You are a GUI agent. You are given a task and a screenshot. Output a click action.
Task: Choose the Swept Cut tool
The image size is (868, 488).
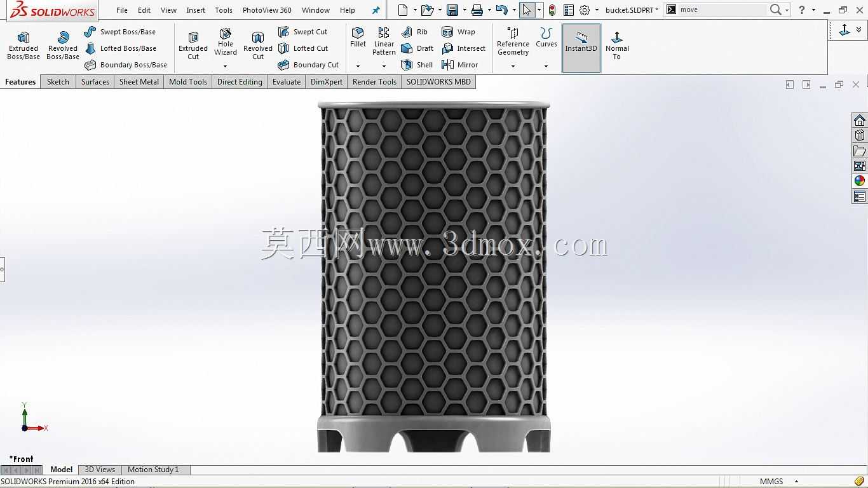[x=302, y=32]
